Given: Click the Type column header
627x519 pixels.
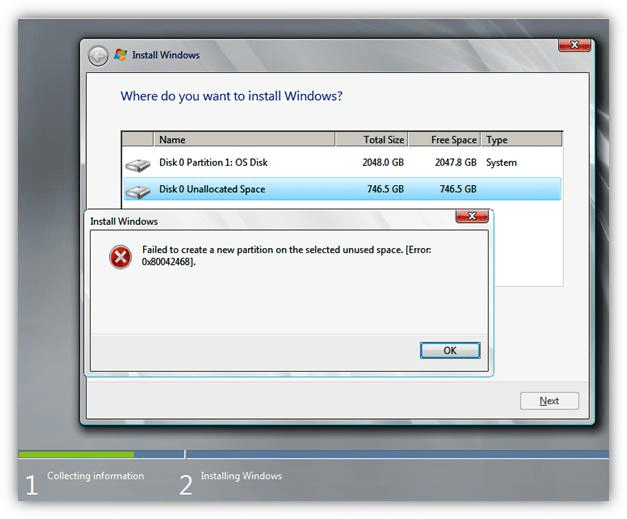Looking at the screenshot, I should [521, 140].
